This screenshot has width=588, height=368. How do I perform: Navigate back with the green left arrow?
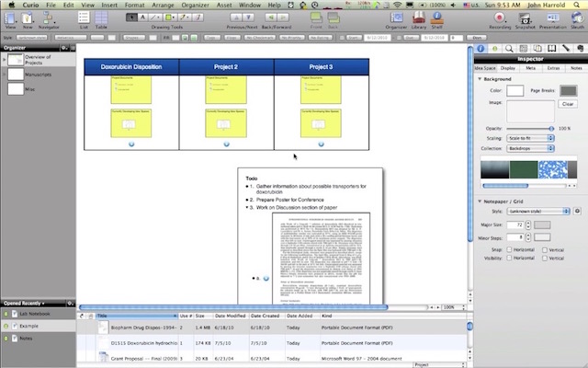[x=270, y=17]
